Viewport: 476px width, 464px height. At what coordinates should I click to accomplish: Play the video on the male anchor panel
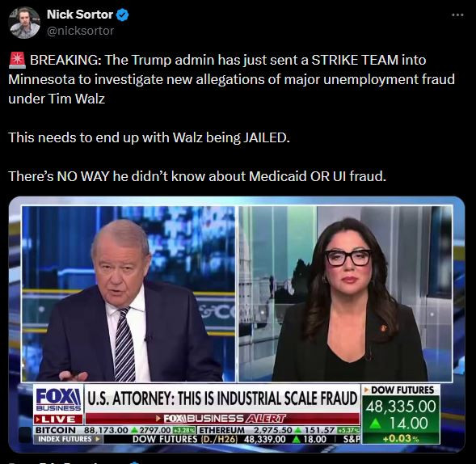[x=128, y=293]
